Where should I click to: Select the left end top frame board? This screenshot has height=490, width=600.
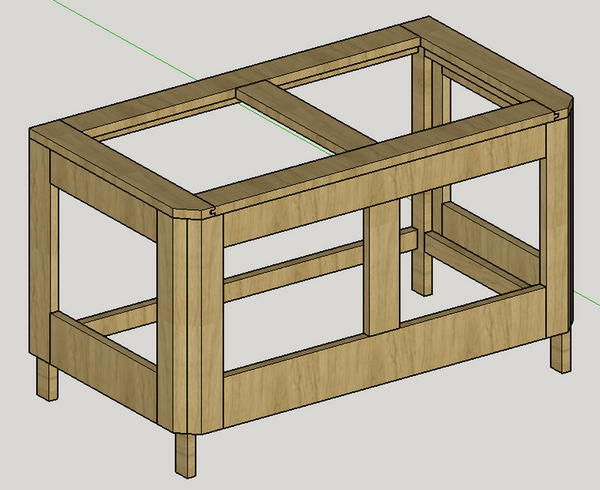tap(120, 160)
